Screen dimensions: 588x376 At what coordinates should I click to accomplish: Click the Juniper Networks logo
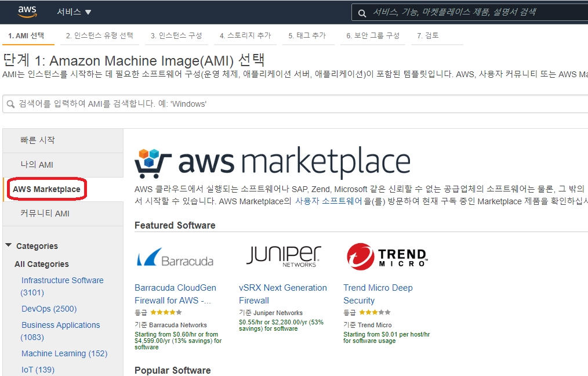click(x=283, y=256)
